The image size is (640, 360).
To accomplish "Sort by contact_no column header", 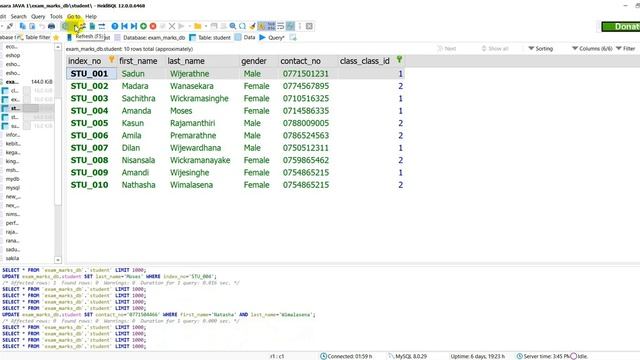I will click(x=308, y=61).
